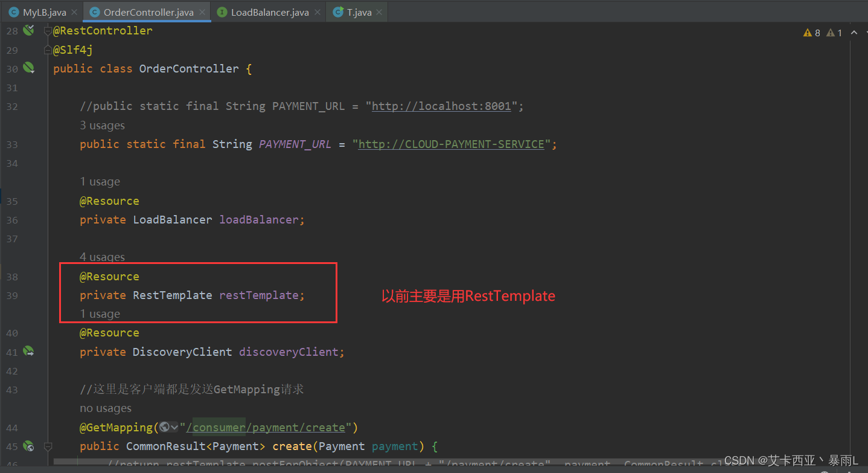This screenshot has width=868, height=473.
Task: Close the LoadBalancer.java tab
Action: (317, 12)
